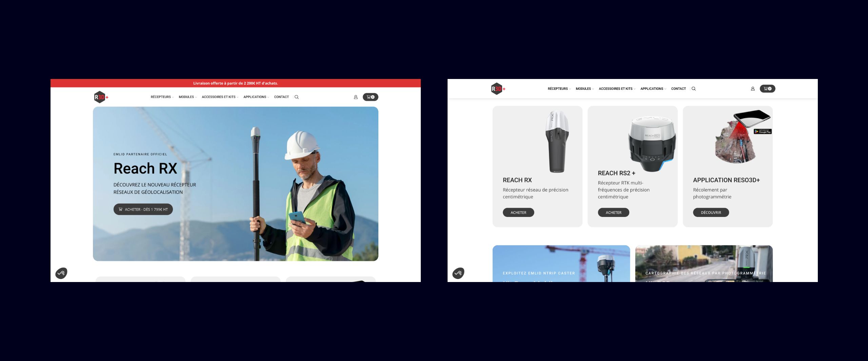
Task: Open cart button in left window
Action: point(371,97)
